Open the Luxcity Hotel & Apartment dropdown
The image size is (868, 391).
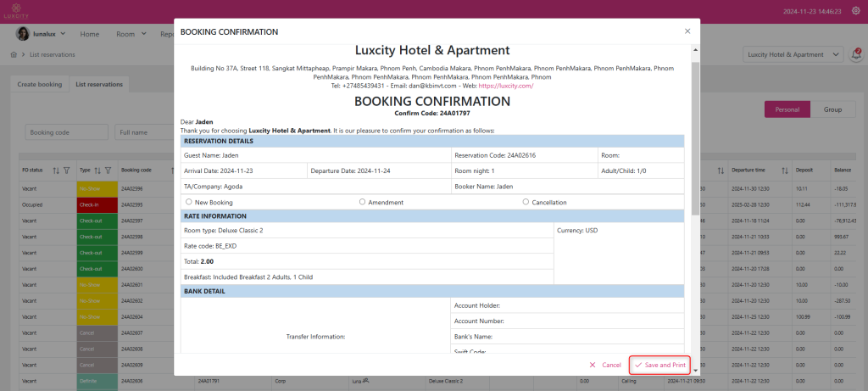tap(792, 54)
